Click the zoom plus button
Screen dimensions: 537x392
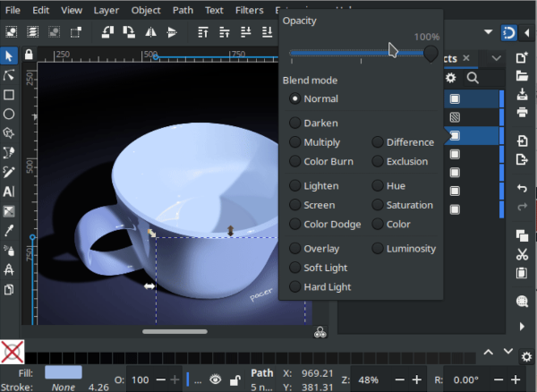coord(416,379)
